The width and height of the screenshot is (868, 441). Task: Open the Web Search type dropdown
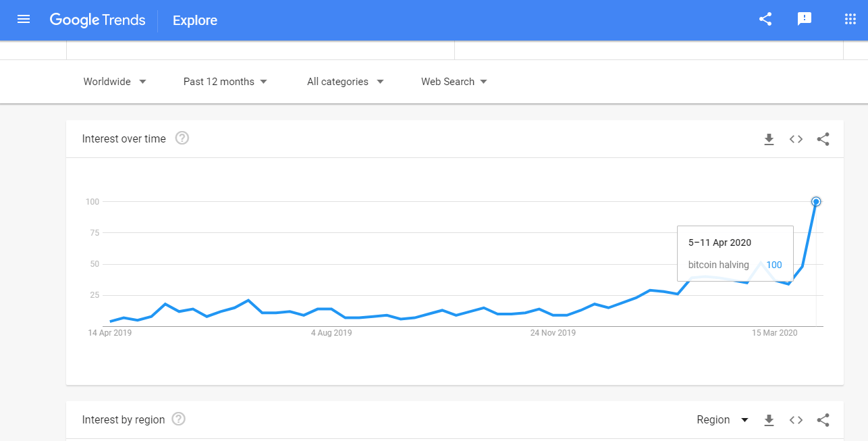[454, 82]
